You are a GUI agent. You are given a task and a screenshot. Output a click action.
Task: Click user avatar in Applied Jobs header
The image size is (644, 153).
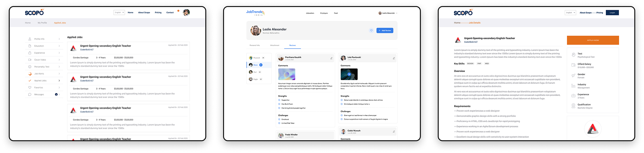pos(186,12)
